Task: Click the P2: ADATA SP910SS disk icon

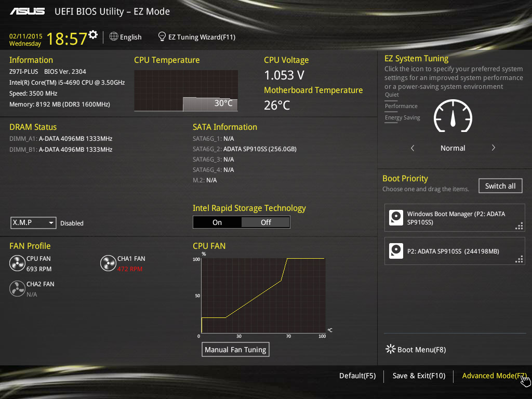Action: coord(396,251)
